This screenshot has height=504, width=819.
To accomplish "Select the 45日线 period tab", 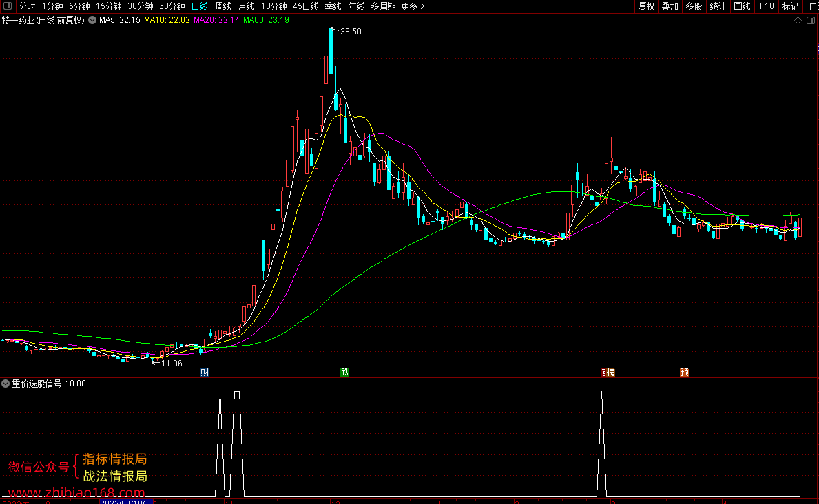I will (x=306, y=6).
